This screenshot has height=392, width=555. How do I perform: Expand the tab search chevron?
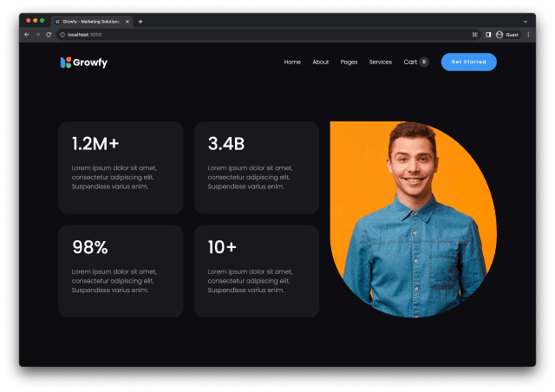tap(526, 21)
